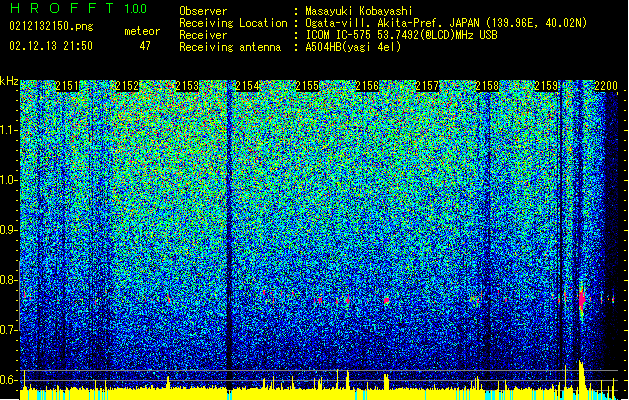Click antenna value A504HB(yagi 4el)
Image resolution: width=629 pixels, height=400 pixels.
353,47
